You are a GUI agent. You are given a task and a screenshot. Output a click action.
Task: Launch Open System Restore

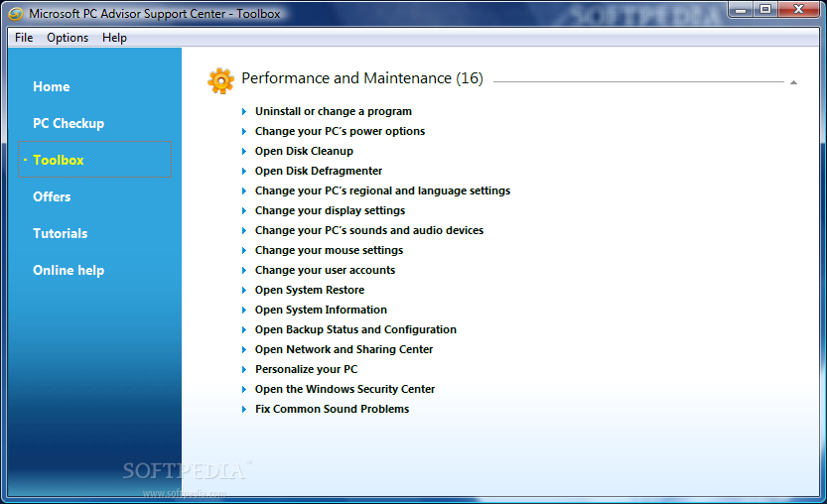click(x=310, y=290)
